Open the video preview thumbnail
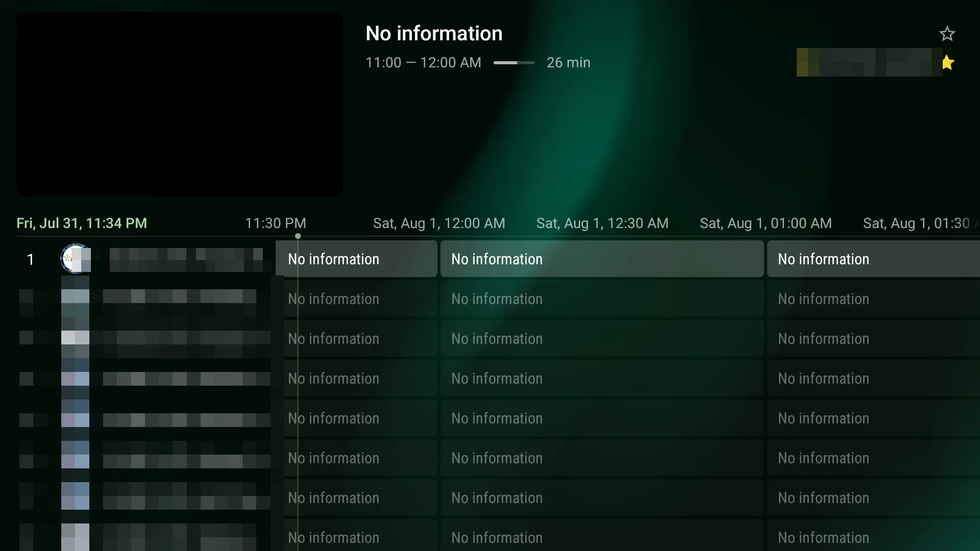 point(179,104)
